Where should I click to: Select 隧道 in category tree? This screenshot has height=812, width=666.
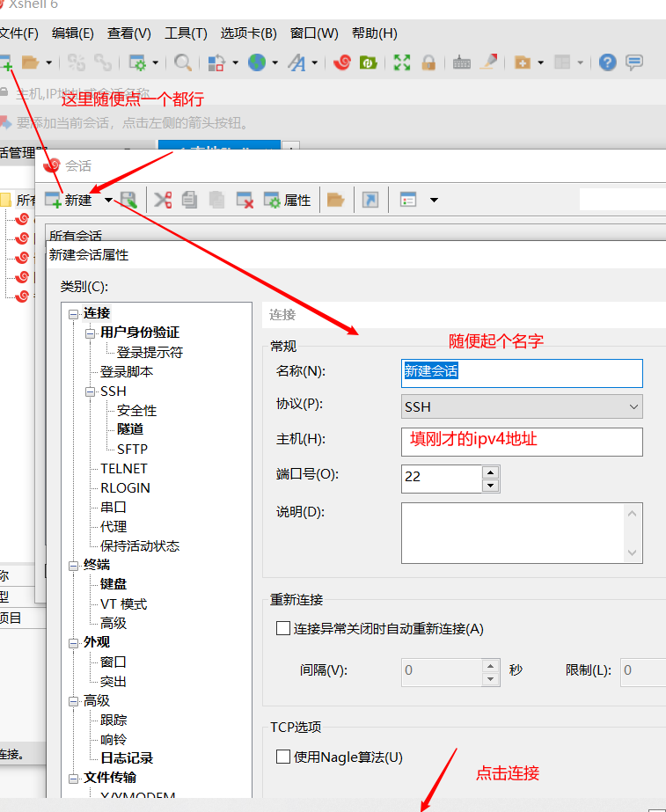tap(130, 429)
